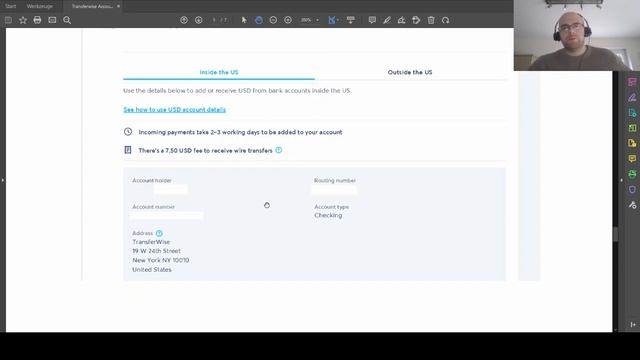640x360 pixels.
Task: Add a comment with sticky note icon
Action: [x=372, y=20]
